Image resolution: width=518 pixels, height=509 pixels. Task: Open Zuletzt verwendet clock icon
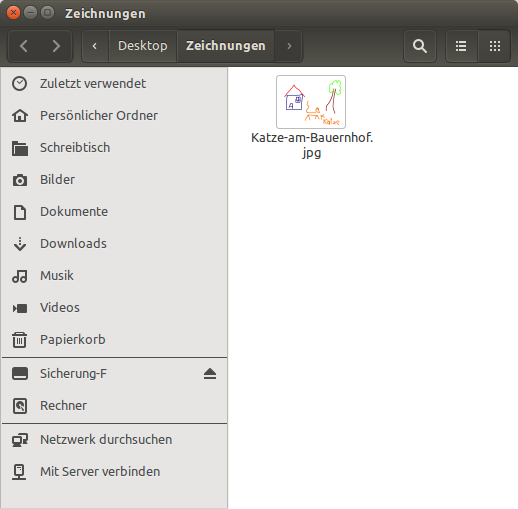pos(19,83)
